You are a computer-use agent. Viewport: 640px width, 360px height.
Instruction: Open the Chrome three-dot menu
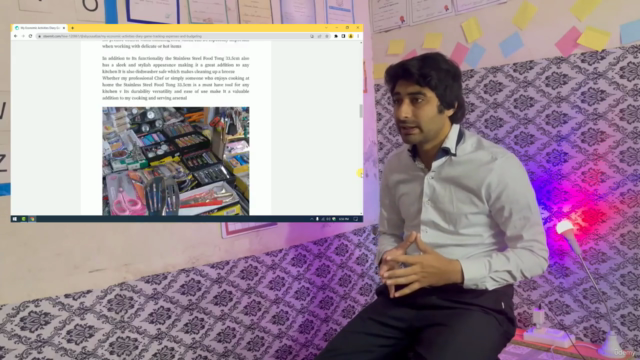click(358, 36)
